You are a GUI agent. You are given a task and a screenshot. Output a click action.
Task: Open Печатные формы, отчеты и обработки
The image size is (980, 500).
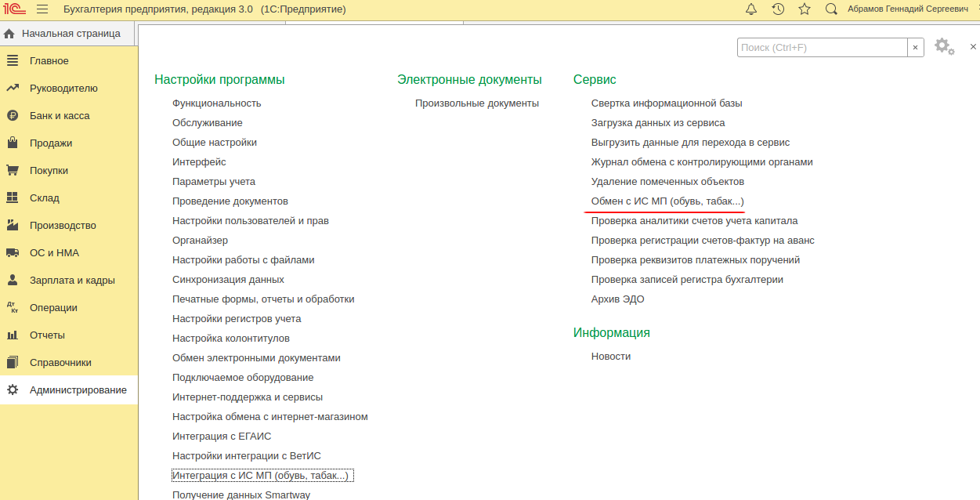pyautogui.click(x=263, y=299)
